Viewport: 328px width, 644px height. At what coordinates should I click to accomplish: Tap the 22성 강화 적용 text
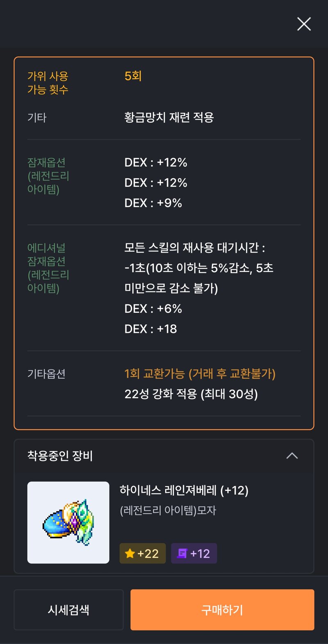tap(191, 394)
